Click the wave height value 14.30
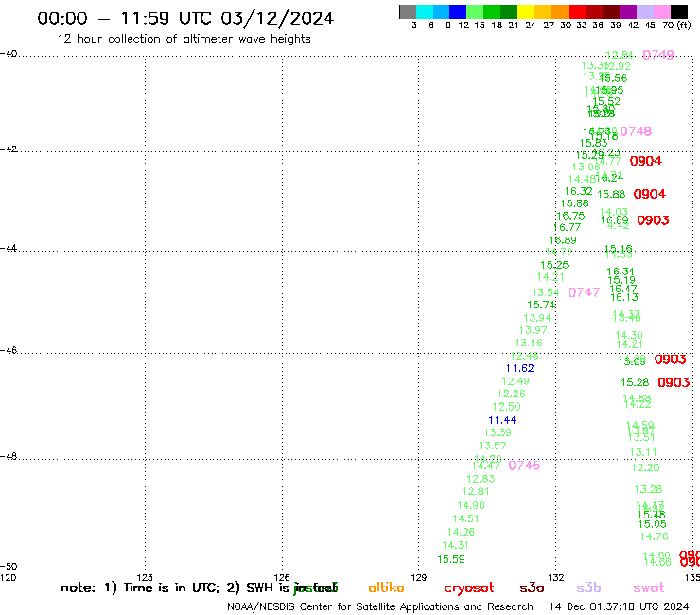 pyautogui.click(x=629, y=335)
